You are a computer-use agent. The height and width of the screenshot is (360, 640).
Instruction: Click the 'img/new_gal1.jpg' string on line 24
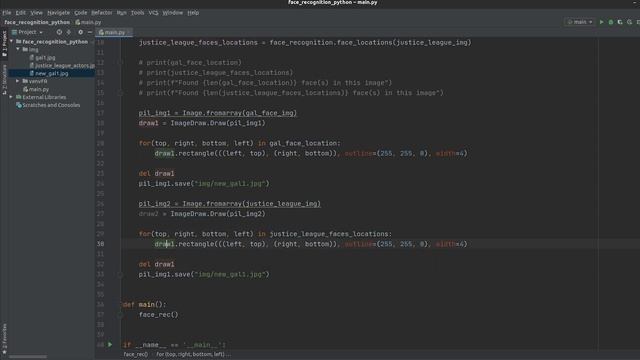tap(231, 184)
